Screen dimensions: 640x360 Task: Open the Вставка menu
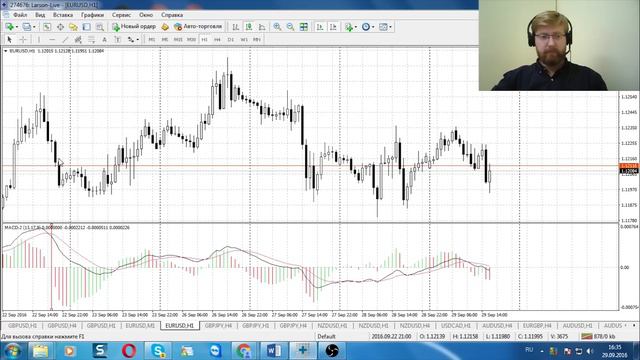pyautogui.click(x=63, y=15)
